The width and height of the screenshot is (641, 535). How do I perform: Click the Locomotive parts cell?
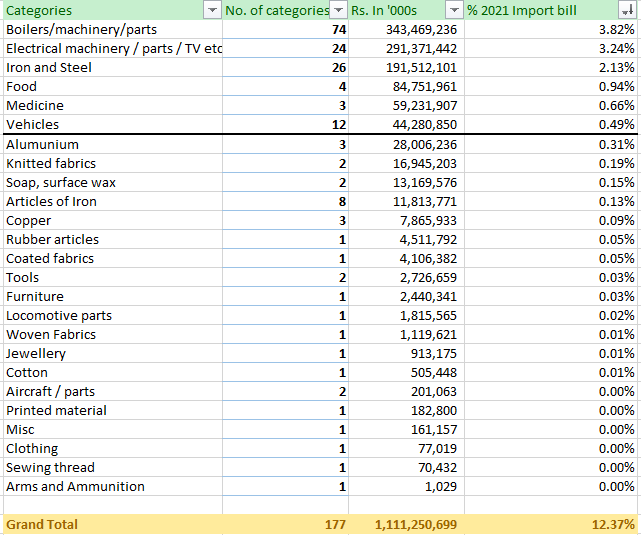coord(113,316)
